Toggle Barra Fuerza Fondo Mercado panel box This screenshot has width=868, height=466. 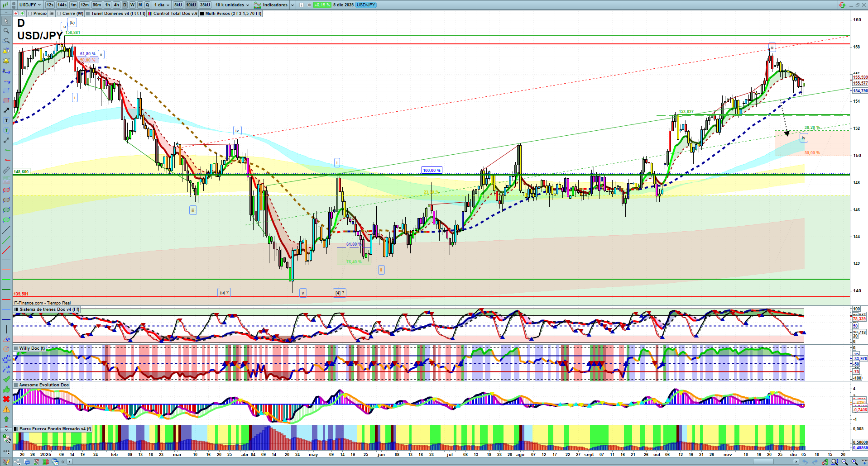point(16,429)
